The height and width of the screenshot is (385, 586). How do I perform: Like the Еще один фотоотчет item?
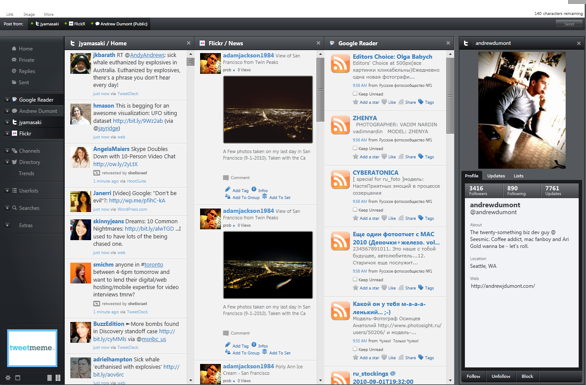[x=388, y=288]
